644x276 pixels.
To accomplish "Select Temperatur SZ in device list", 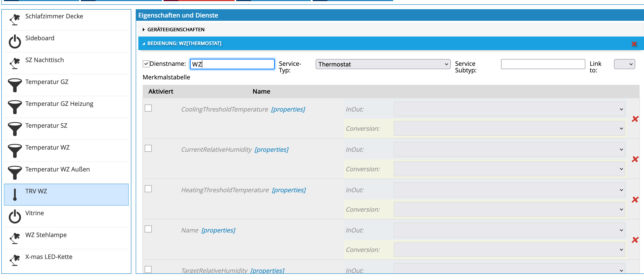I will click(66, 129).
